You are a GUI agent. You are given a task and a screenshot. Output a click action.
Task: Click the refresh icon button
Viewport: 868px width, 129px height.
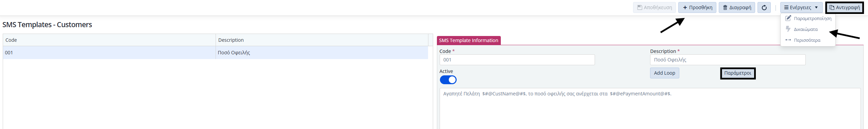click(764, 7)
